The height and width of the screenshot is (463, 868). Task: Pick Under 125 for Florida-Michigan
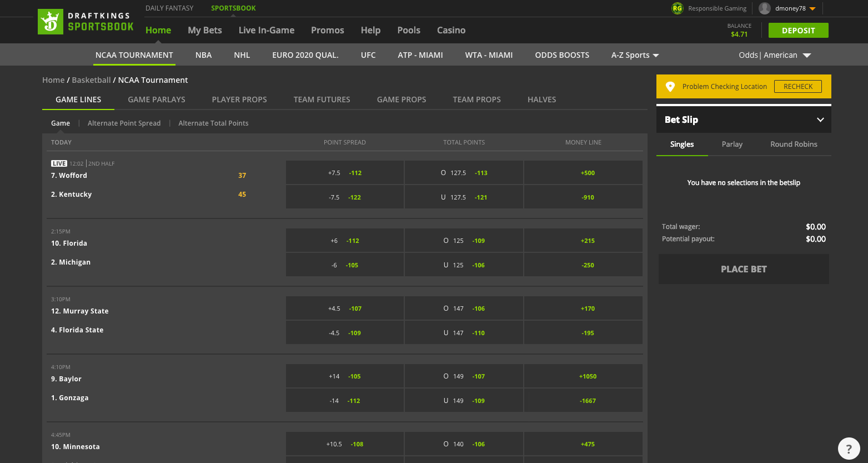464,265
